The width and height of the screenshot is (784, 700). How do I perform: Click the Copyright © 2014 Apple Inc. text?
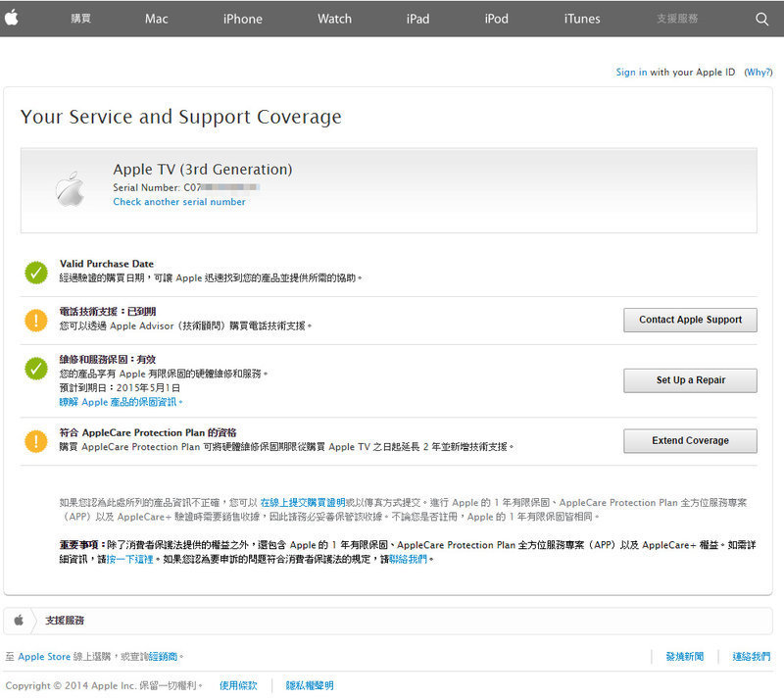click(104, 685)
